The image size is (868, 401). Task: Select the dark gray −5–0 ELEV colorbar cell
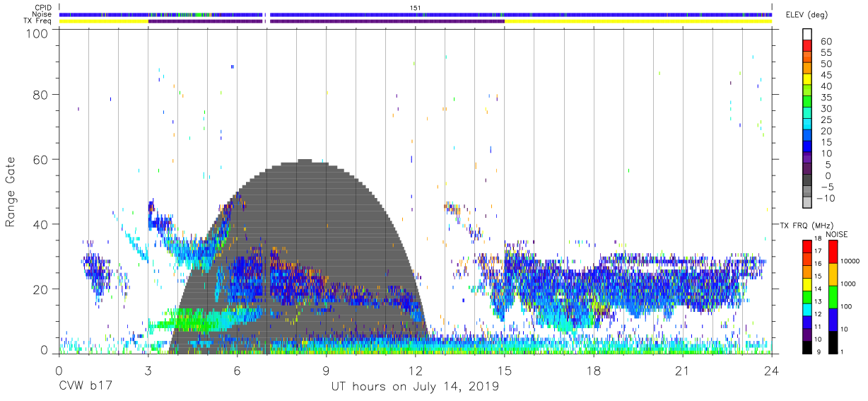(808, 179)
